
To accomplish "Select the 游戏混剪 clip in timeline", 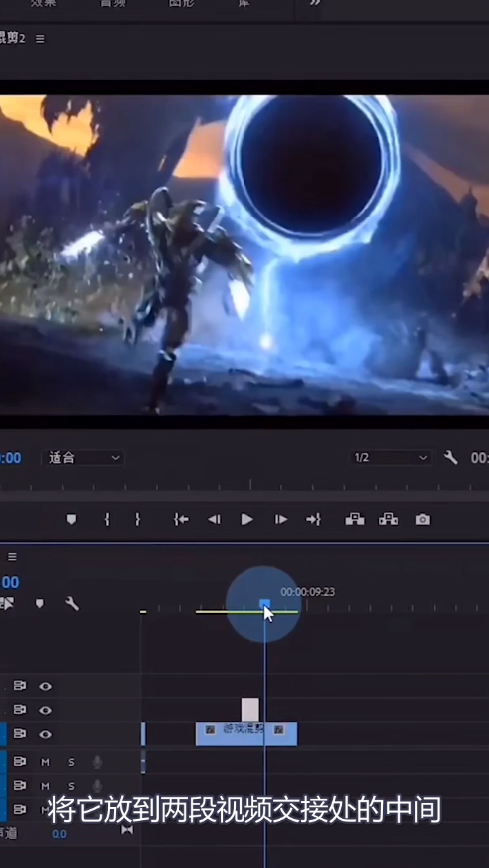I will 246,734.
